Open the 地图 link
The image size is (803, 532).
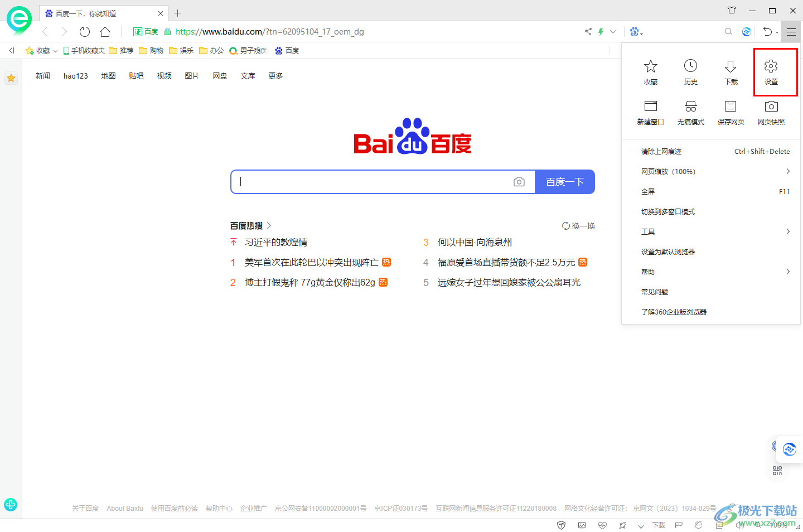tap(108, 76)
